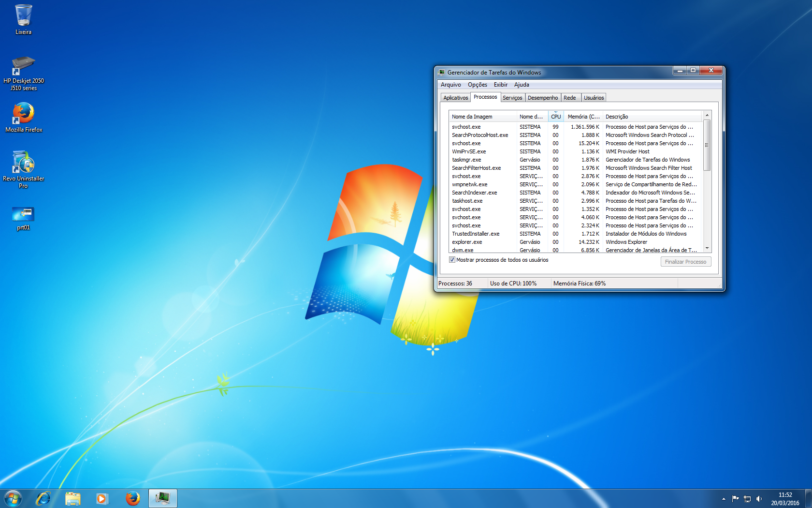Select the explorer.exe process
The image size is (812, 508).
click(x=575, y=242)
